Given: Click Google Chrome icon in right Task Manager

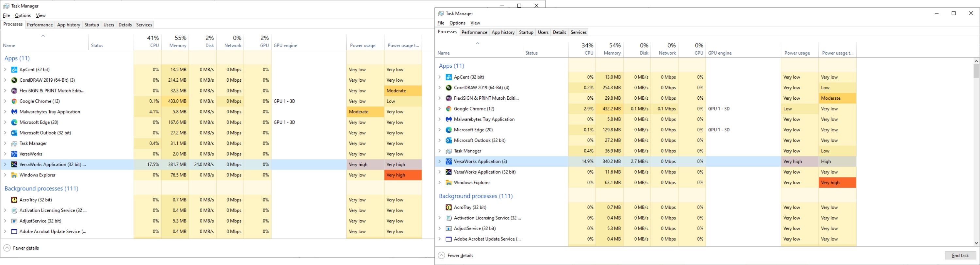Looking at the screenshot, I should click(449, 109).
